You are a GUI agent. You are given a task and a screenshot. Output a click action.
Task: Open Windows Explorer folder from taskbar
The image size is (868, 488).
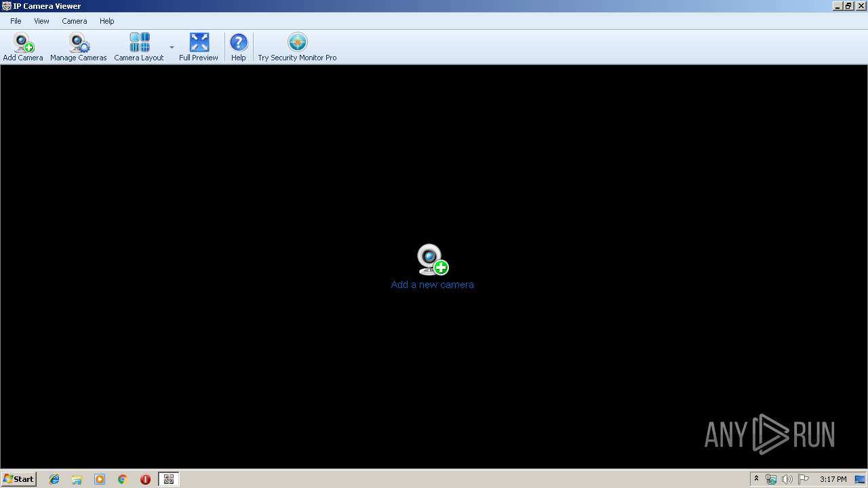pyautogui.click(x=77, y=479)
